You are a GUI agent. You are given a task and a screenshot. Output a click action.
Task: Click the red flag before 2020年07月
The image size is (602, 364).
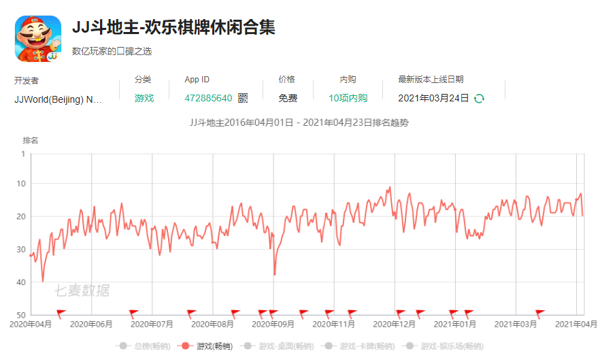point(133,314)
